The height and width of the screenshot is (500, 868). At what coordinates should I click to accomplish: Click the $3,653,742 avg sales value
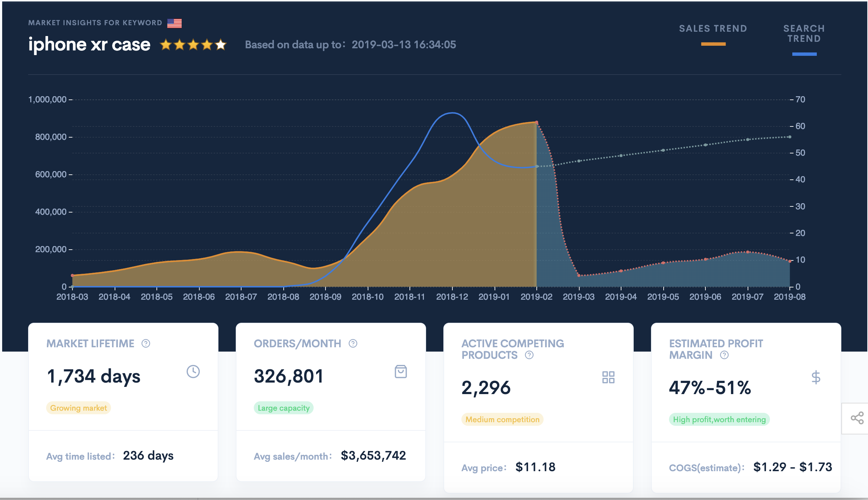click(x=373, y=456)
